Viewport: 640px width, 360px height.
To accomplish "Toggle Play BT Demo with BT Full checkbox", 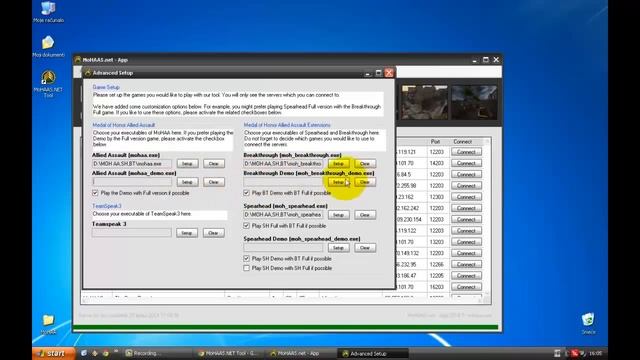I will coord(246,193).
